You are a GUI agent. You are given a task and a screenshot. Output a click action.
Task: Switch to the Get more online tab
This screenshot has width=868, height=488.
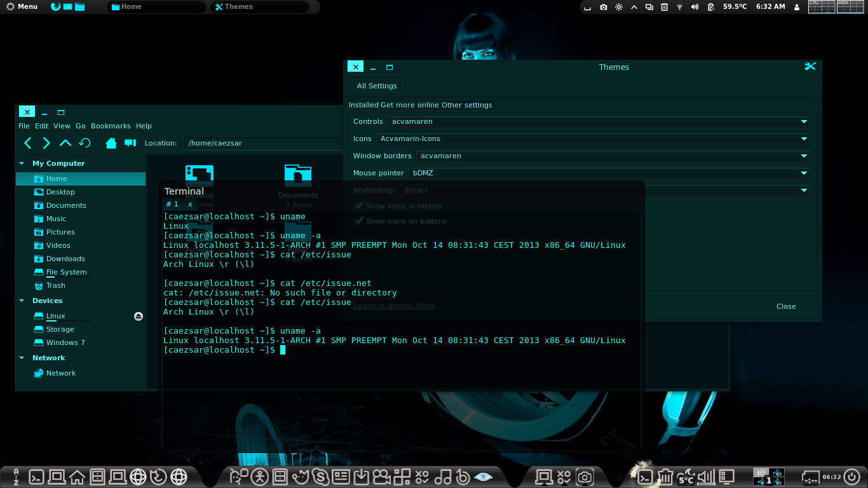[410, 105]
